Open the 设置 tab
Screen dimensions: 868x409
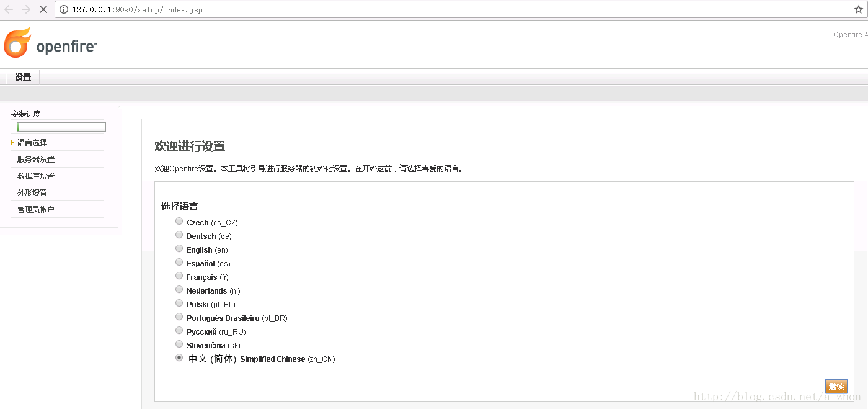coord(23,78)
